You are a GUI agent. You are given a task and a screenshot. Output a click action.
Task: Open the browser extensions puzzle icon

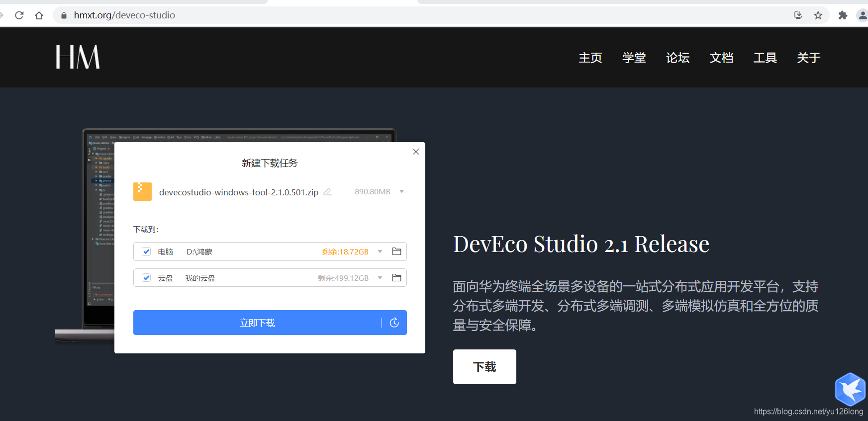click(843, 15)
